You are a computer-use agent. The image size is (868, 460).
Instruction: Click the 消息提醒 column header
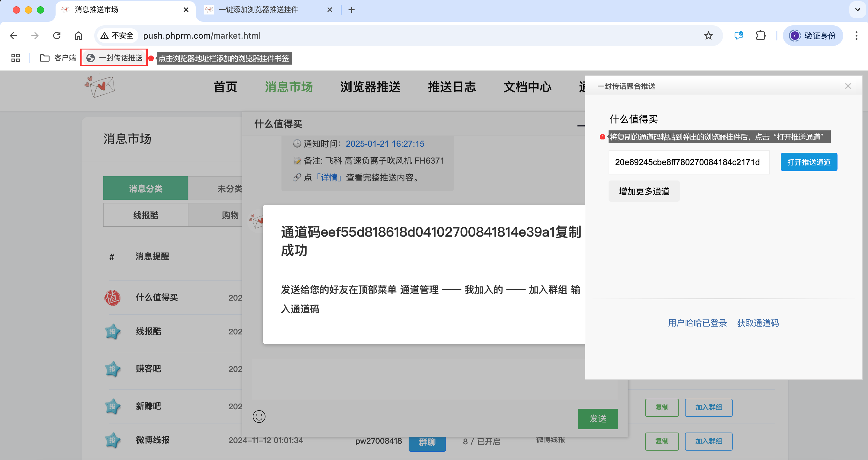click(x=152, y=257)
